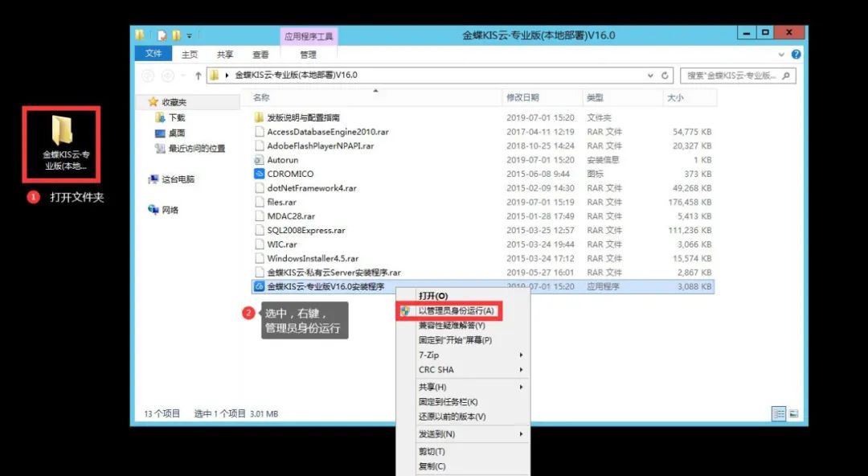The width and height of the screenshot is (868, 476).
Task: Click the New Folder icon in title bar
Action: click(176, 35)
